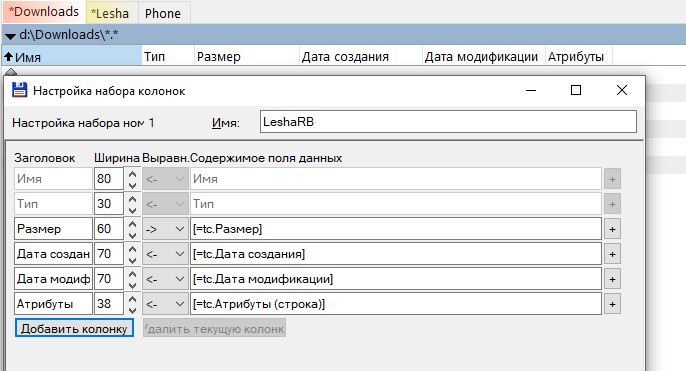Viewport: 686px width, 371px height.
Task: Click the [=tc.Дата модификации] content field
Action: (396, 279)
